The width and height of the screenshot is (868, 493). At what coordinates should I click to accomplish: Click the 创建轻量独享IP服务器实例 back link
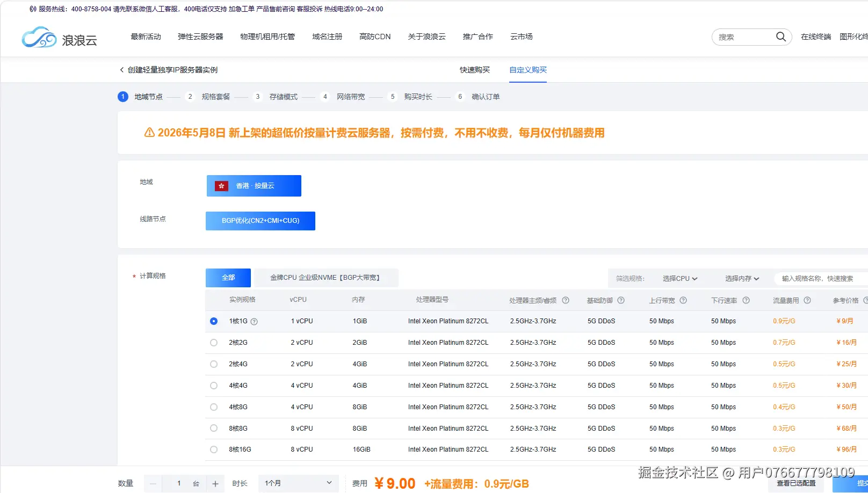click(172, 70)
